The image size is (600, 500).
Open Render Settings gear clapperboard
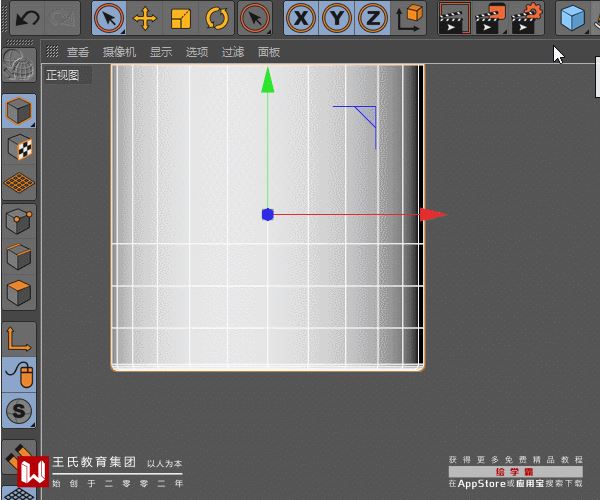(527, 18)
